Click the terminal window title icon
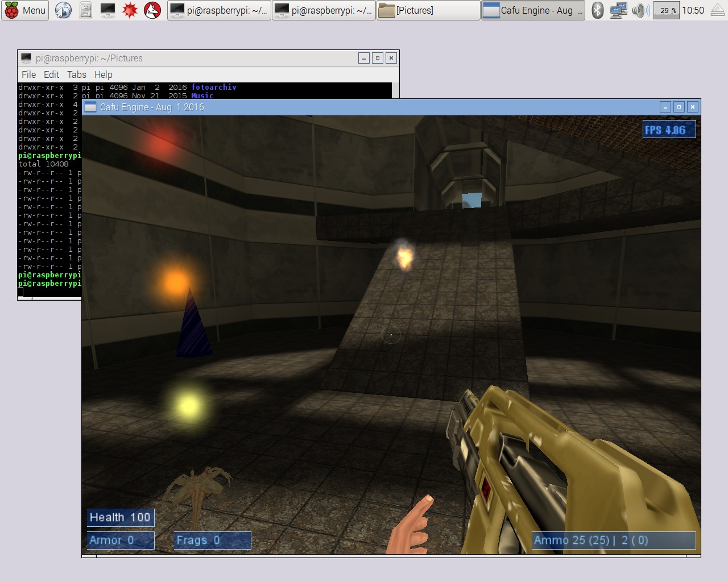The width and height of the screenshot is (728, 582). click(26, 58)
